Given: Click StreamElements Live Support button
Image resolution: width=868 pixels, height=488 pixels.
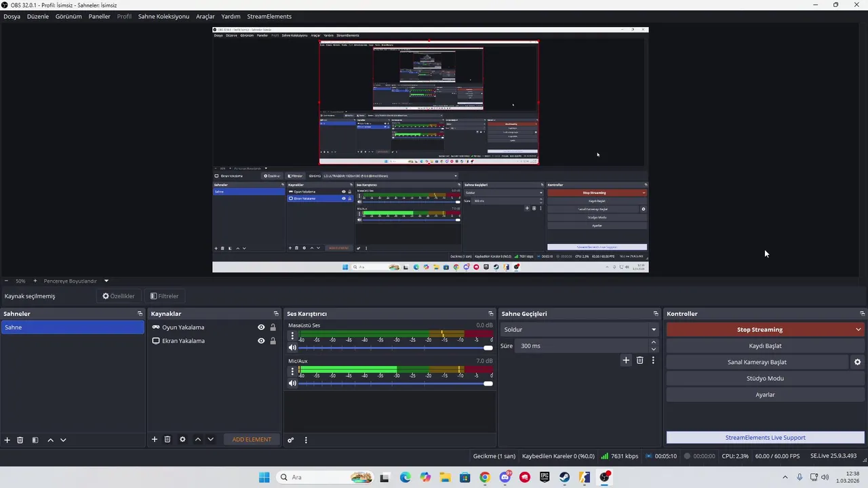Looking at the screenshot, I should [x=765, y=438].
